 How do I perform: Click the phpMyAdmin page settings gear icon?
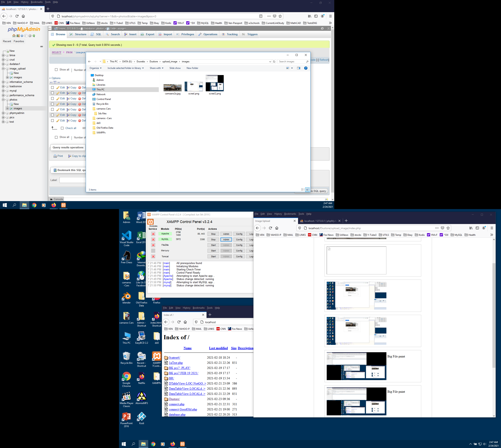pyautogui.click(x=322, y=28)
